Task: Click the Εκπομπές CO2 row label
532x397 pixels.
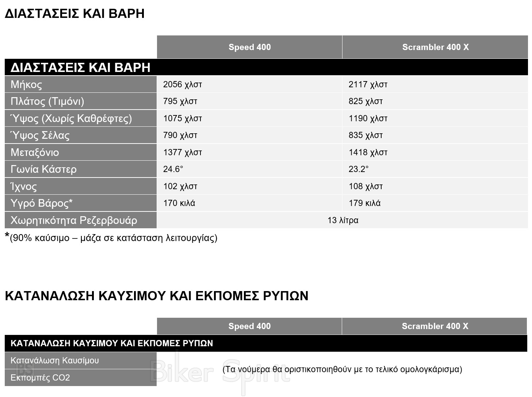Action: click(40, 378)
